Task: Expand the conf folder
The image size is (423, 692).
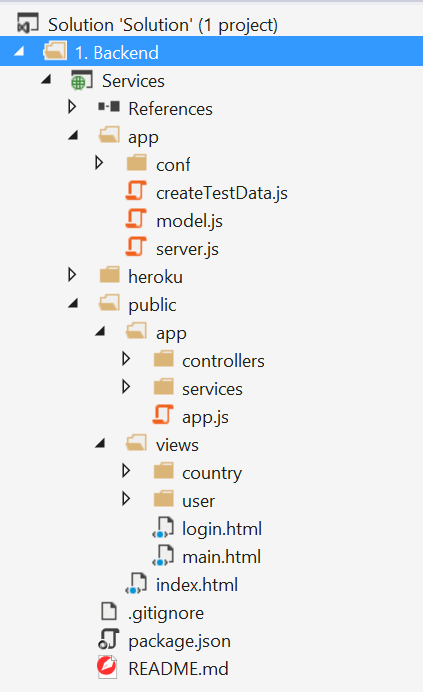Action: (99, 163)
